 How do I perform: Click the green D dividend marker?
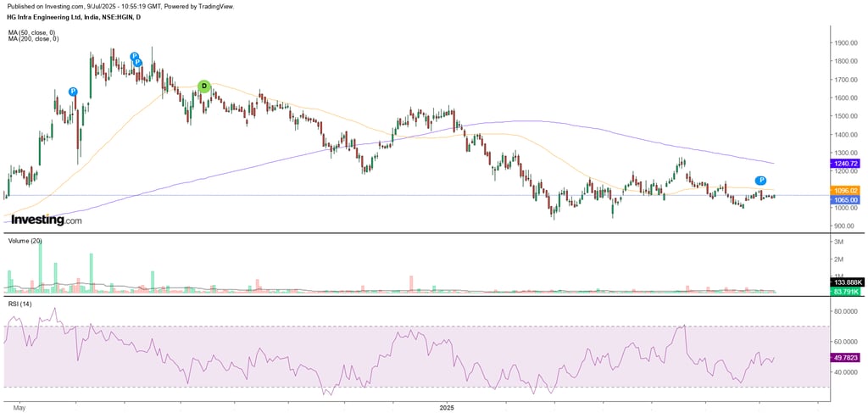tap(204, 86)
